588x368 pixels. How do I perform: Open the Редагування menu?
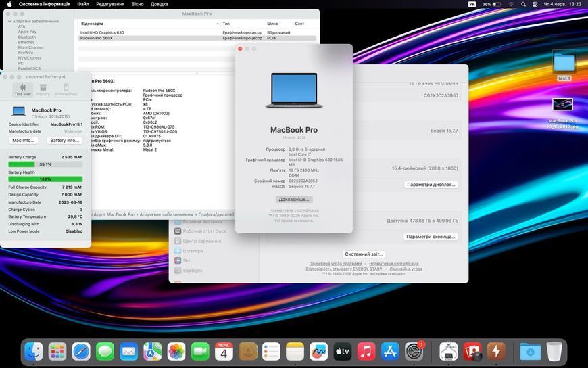pyautogui.click(x=110, y=4)
